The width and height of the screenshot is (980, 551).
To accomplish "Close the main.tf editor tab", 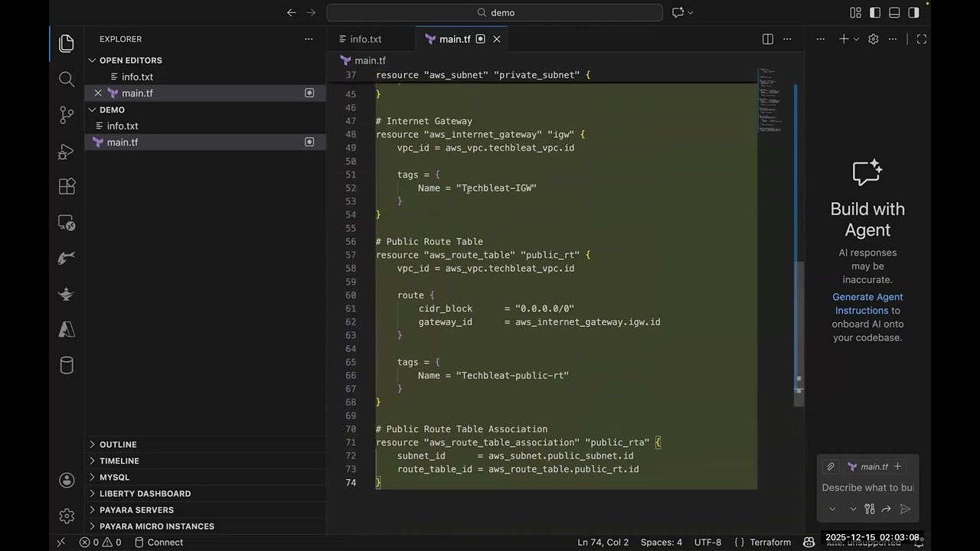I will click(497, 39).
